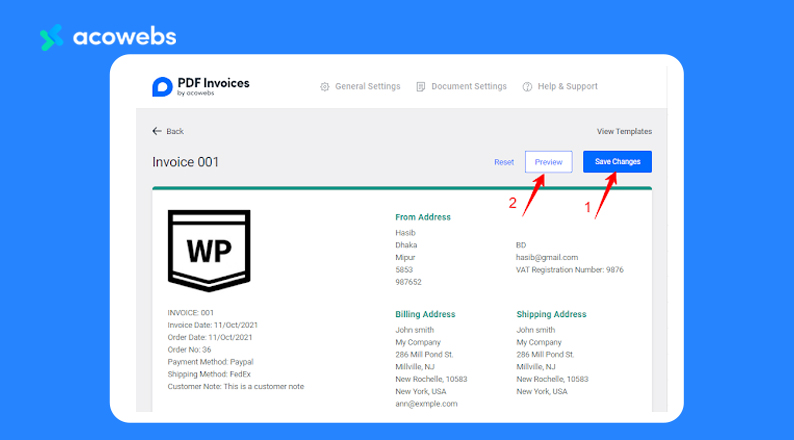794x440 pixels.
Task: Click the Order No: 36 line
Action: (189, 349)
